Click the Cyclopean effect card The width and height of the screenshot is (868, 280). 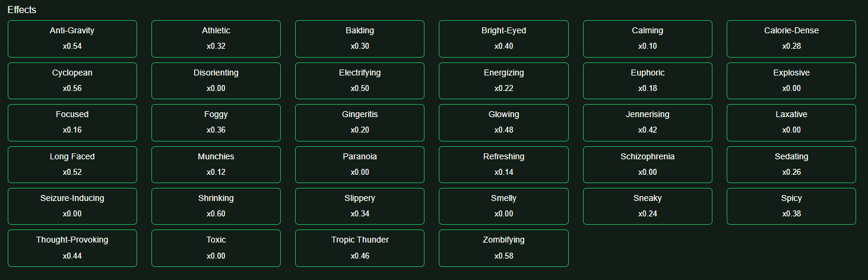[x=72, y=80]
